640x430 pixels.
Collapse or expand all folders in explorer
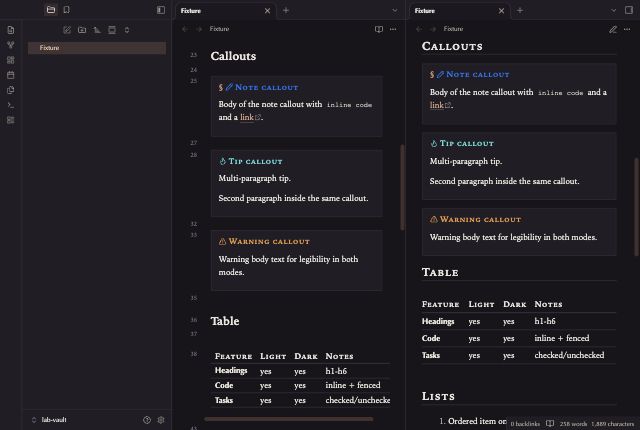pos(127,30)
